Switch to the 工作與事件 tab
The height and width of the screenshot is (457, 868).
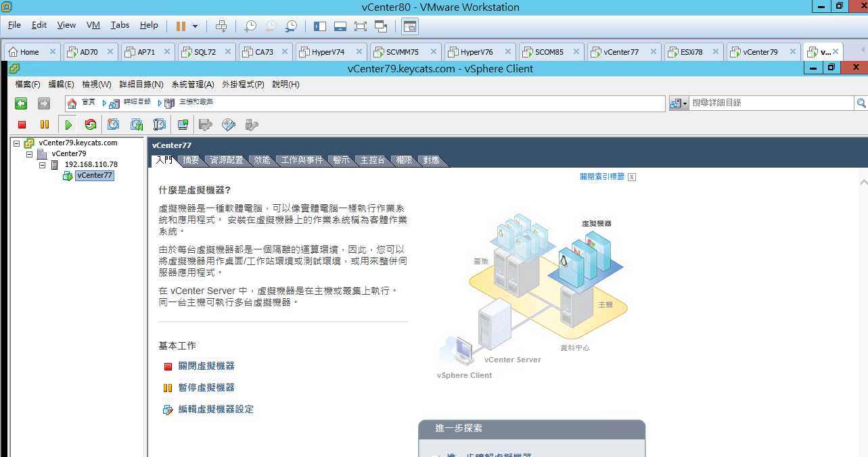(x=302, y=160)
